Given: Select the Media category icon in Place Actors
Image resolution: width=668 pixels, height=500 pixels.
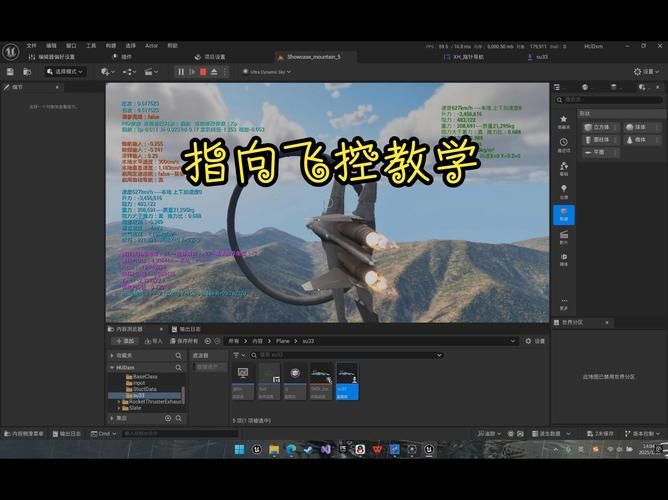Looking at the screenshot, I should pos(564,260).
